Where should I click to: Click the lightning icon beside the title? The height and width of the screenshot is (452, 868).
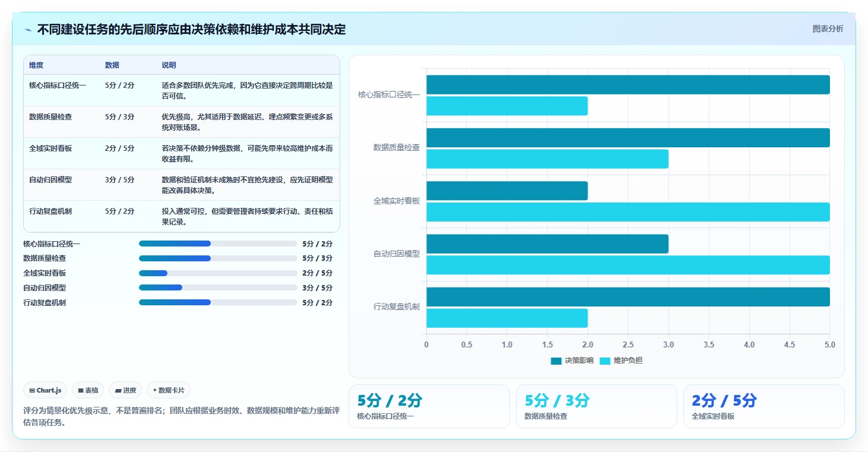[x=28, y=30]
